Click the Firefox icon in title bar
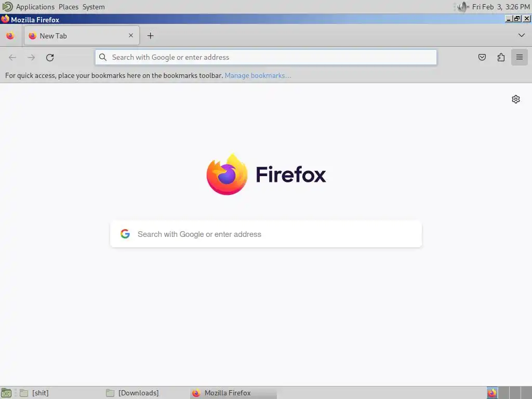 click(5, 19)
